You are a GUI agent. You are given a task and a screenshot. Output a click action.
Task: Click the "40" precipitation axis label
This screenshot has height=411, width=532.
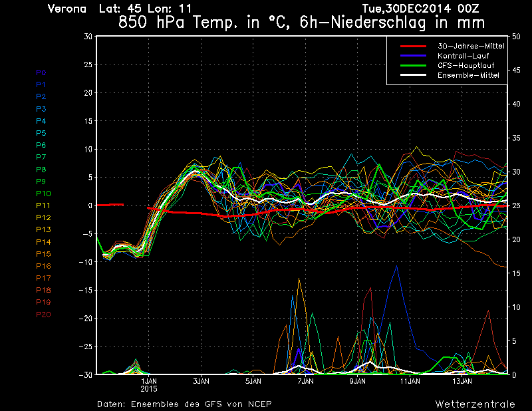coord(516,104)
